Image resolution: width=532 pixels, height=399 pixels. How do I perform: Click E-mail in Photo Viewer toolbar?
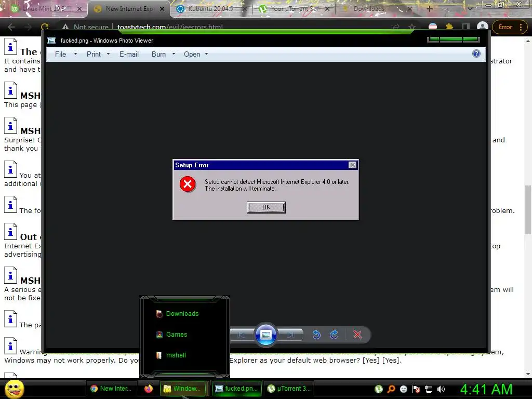(129, 54)
